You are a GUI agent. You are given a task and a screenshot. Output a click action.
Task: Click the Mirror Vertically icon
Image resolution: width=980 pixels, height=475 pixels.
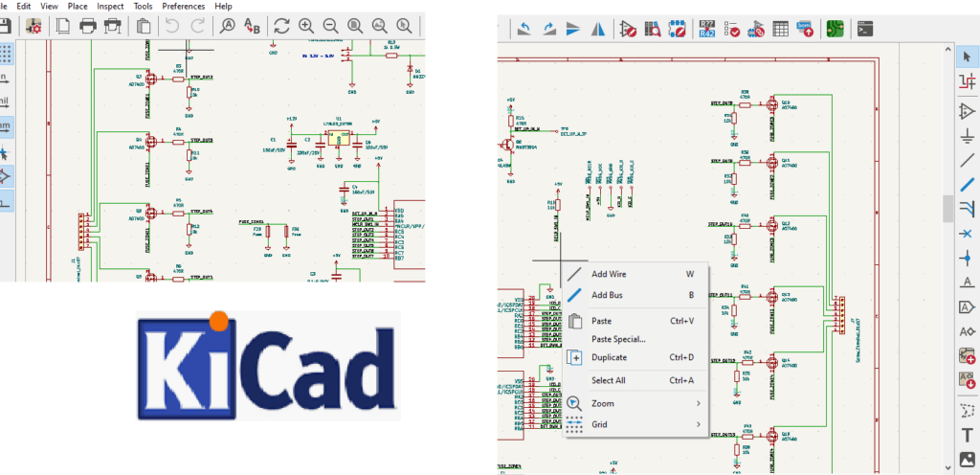click(x=573, y=29)
